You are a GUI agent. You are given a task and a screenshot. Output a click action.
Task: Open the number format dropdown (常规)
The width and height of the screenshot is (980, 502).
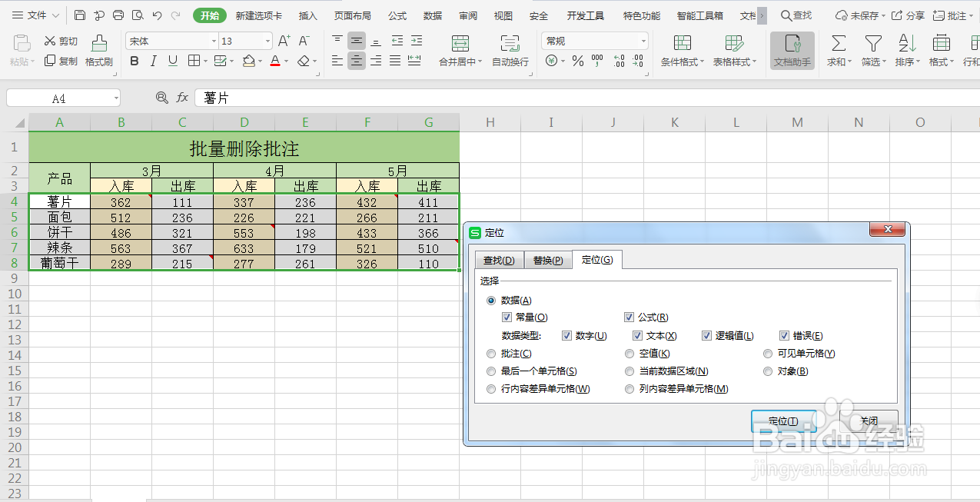tap(643, 42)
